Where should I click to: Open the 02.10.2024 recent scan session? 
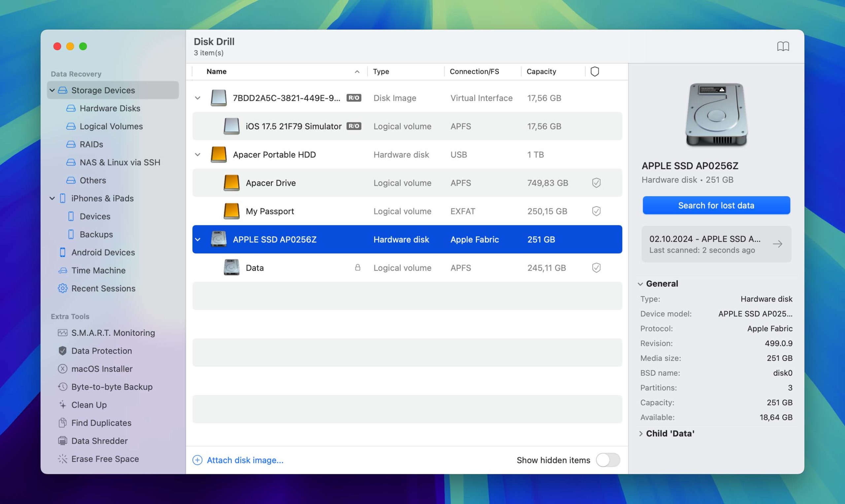point(716,244)
